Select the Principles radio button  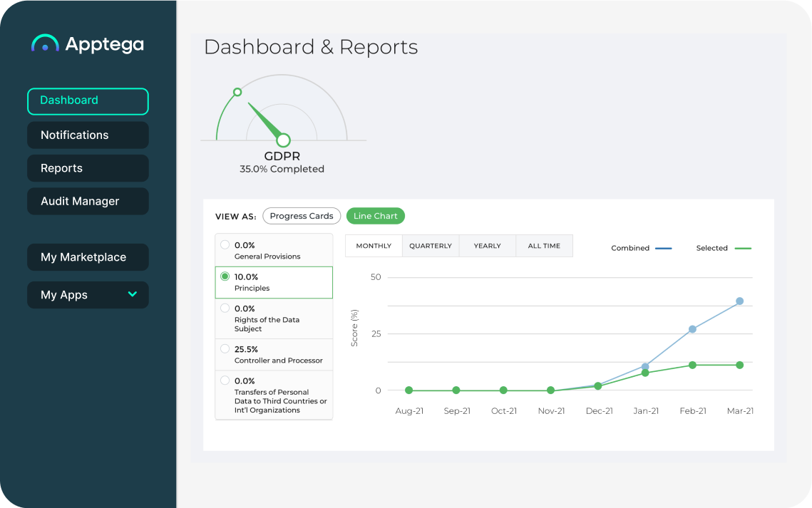(225, 277)
